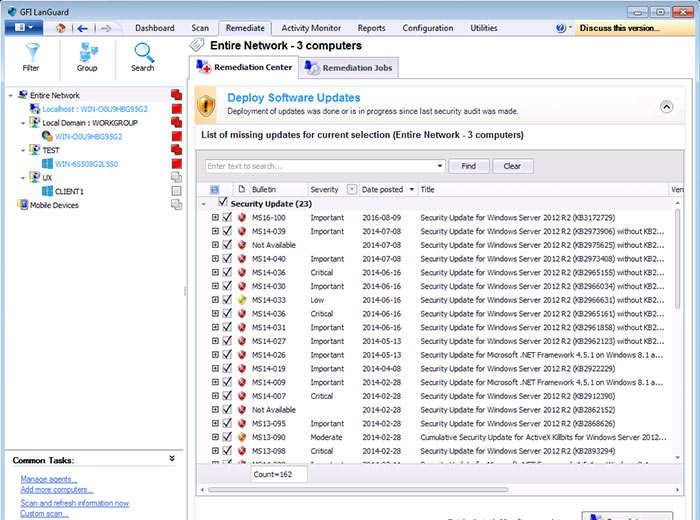Screen dimensions: 700x520
Task: Open the Add more computers link
Action: [x=57, y=490]
